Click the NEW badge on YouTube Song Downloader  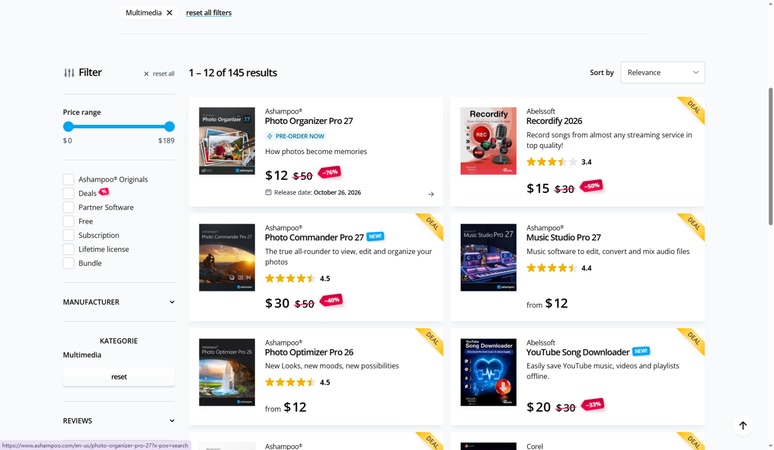point(641,351)
